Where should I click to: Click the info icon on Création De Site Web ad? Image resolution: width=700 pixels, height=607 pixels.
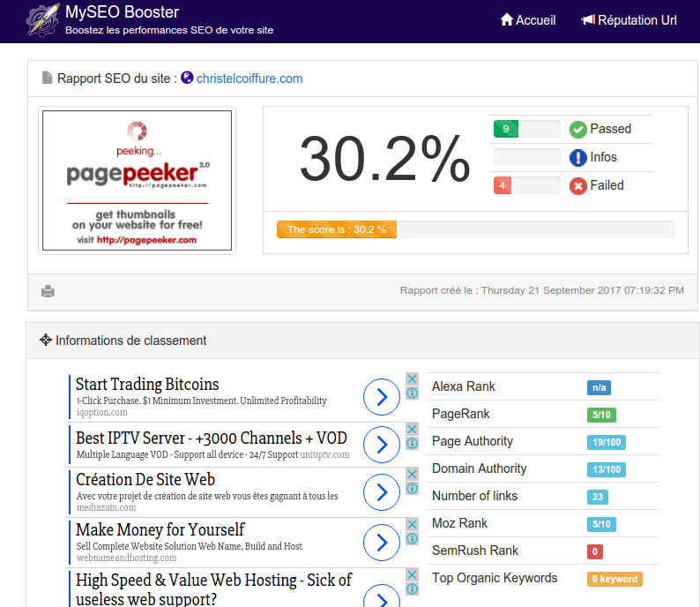click(x=412, y=488)
